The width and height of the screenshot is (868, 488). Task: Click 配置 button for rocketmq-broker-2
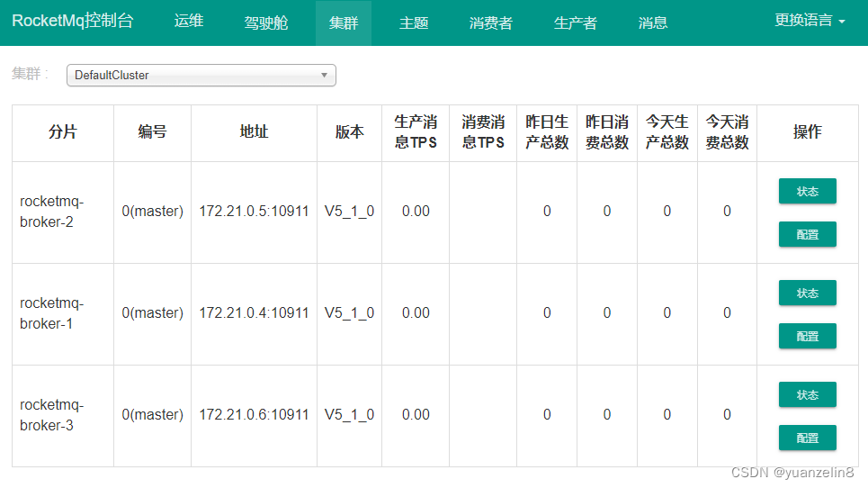click(807, 234)
